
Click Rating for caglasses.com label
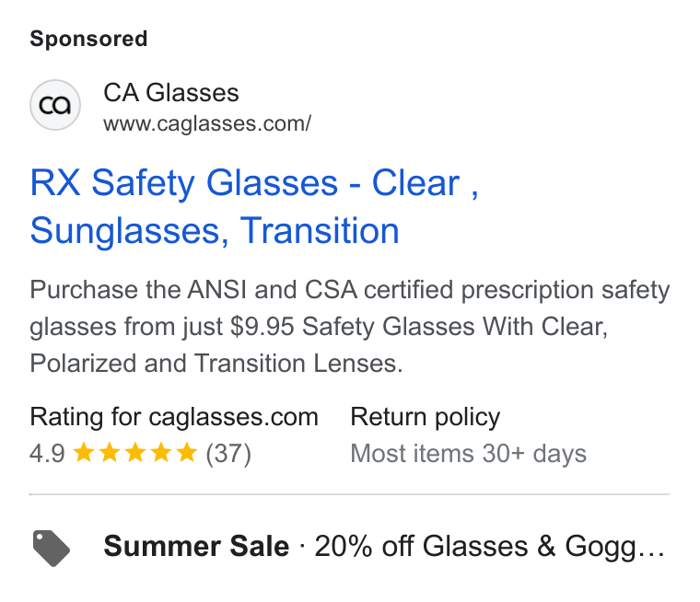174,417
